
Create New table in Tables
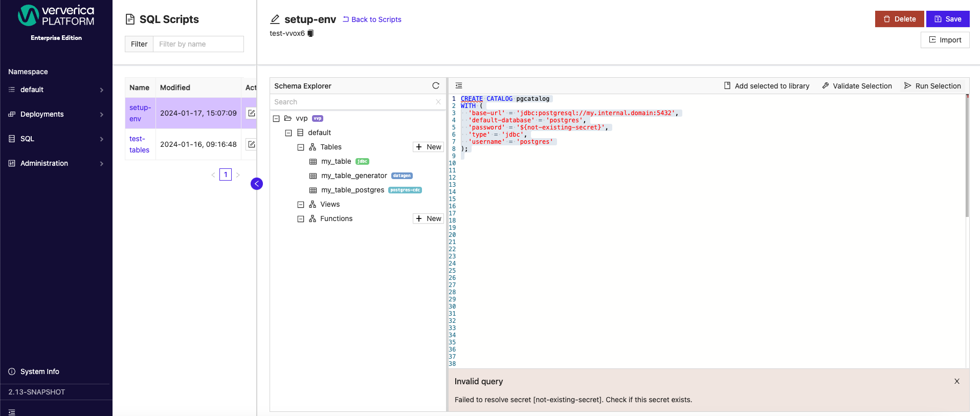pos(428,147)
